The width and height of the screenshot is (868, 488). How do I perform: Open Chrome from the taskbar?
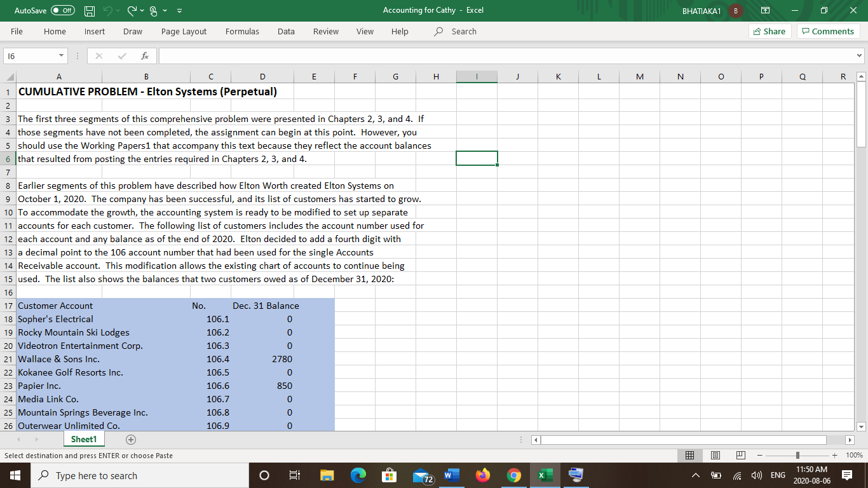tap(514, 475)
